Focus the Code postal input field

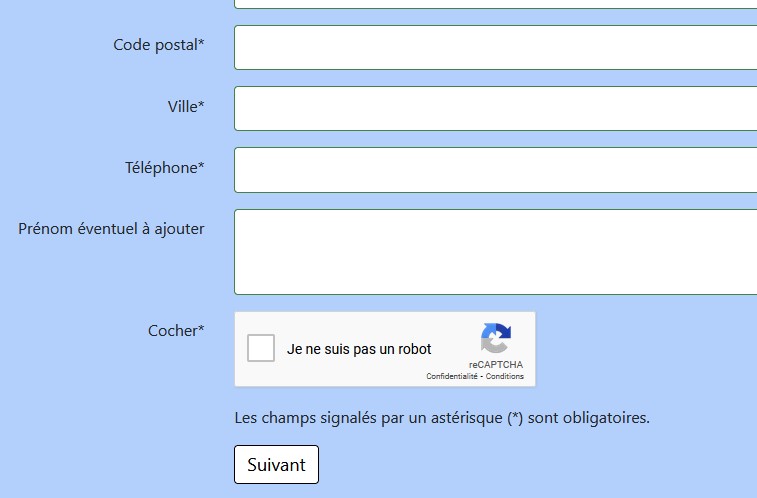pos(495,47)
